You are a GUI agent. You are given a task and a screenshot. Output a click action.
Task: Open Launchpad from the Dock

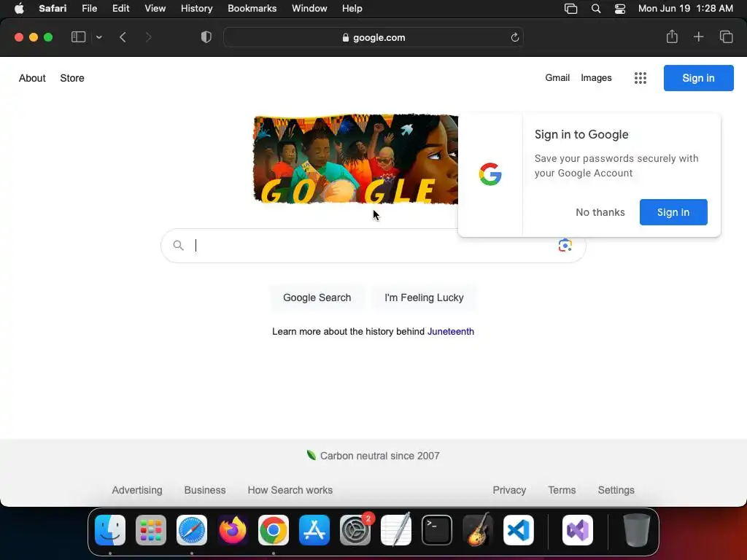[x=151, y=530]
